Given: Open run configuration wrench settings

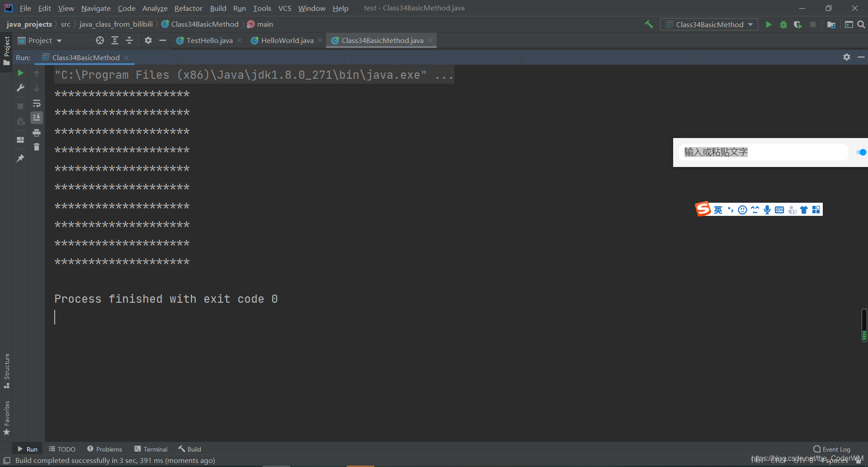Looking at the screenshot, I should click(x=20, y=88).
